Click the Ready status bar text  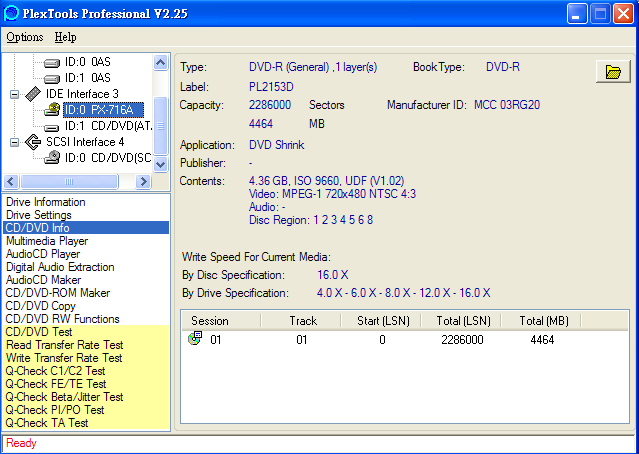(21, 443)
